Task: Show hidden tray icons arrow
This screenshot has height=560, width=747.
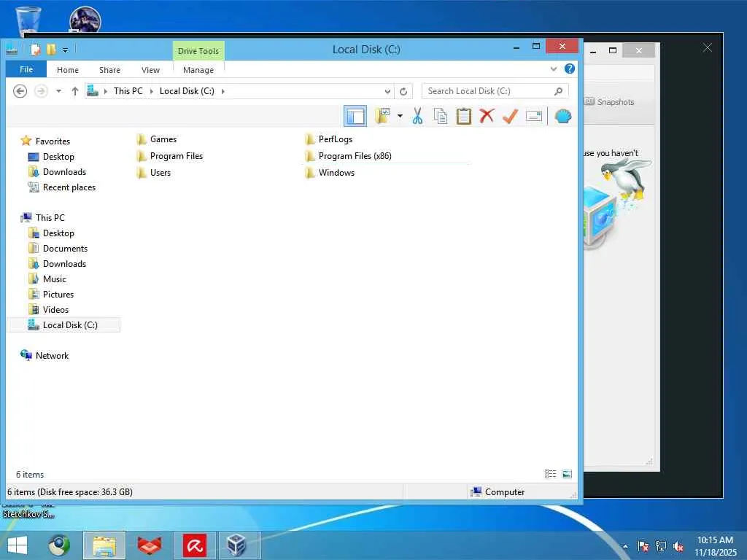Action: [x=625, y=546]
